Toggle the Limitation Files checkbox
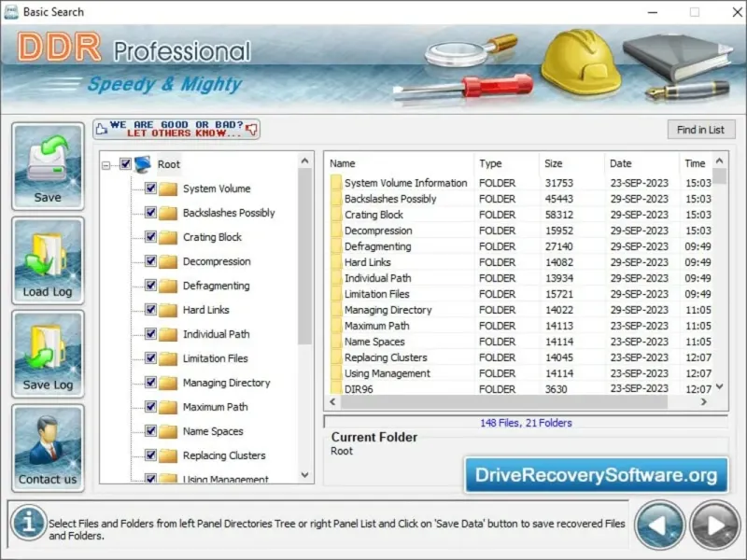The height and width of the screenshot is (560, 747). coord(150,358)
